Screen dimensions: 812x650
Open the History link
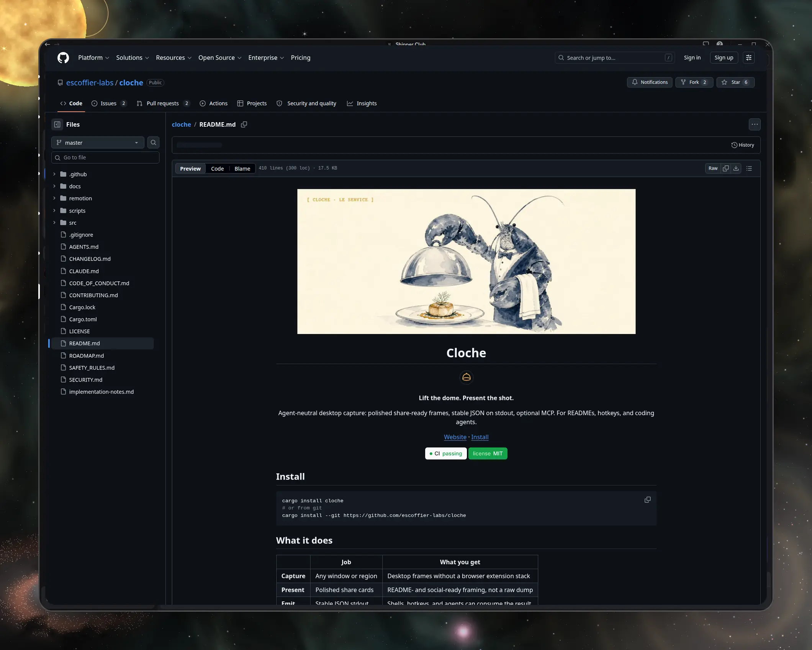pos(742,145)
